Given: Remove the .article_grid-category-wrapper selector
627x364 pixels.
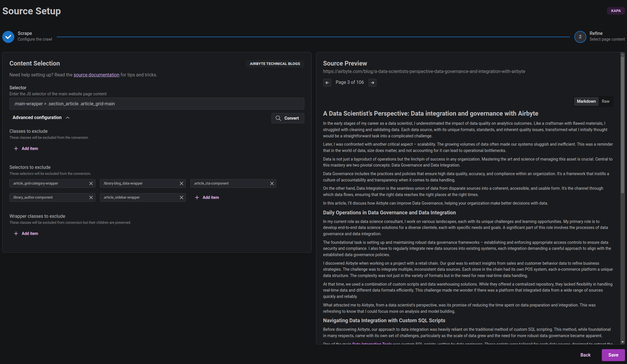Looking at the screenshot, I should [x=91, y=183].
